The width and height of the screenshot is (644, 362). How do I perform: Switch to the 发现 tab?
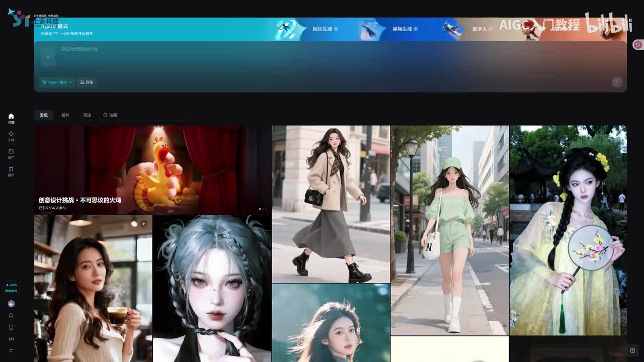click(44, 115)
